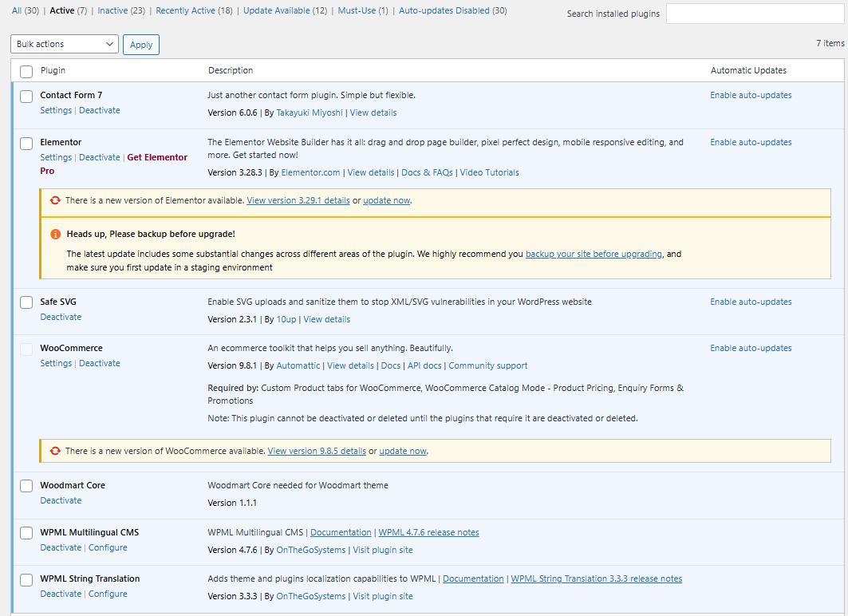View the Update Available (12) filter
The image size is (848, 616).
[285, 10]
